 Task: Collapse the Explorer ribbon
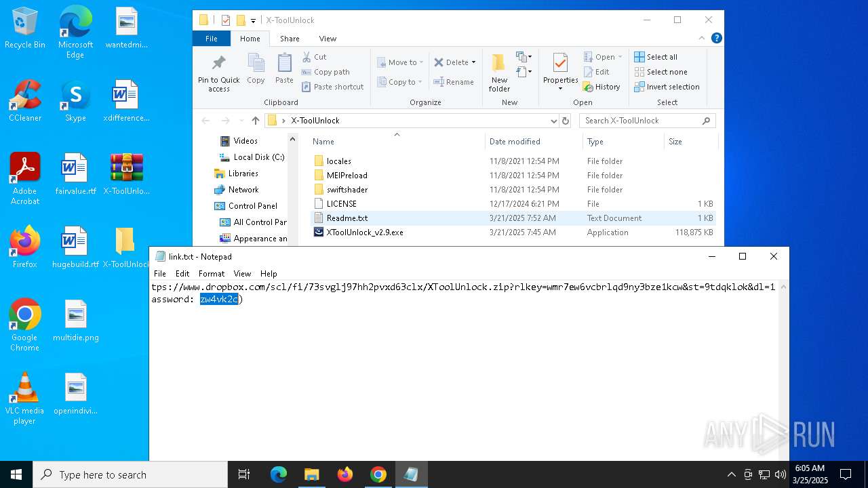(702, 39)
